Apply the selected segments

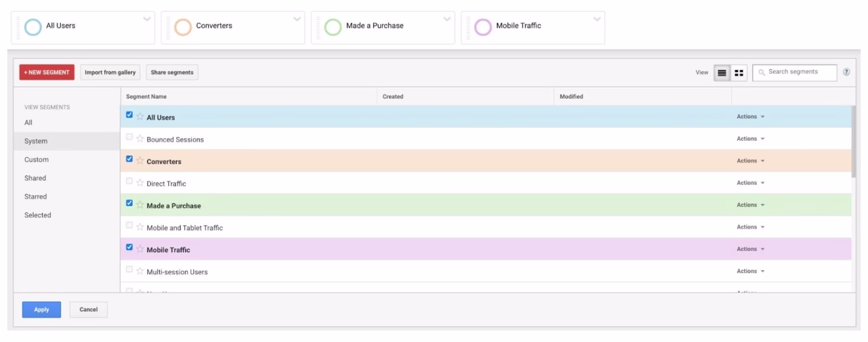click(x=41, y=310)
